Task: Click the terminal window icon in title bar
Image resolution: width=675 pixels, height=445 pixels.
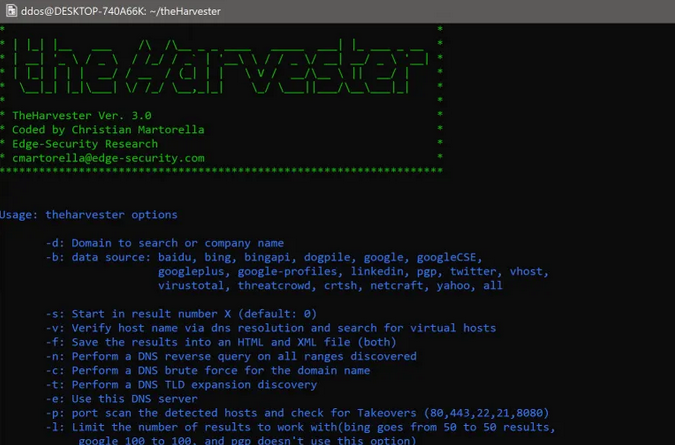Action: [x=11, y=11]
